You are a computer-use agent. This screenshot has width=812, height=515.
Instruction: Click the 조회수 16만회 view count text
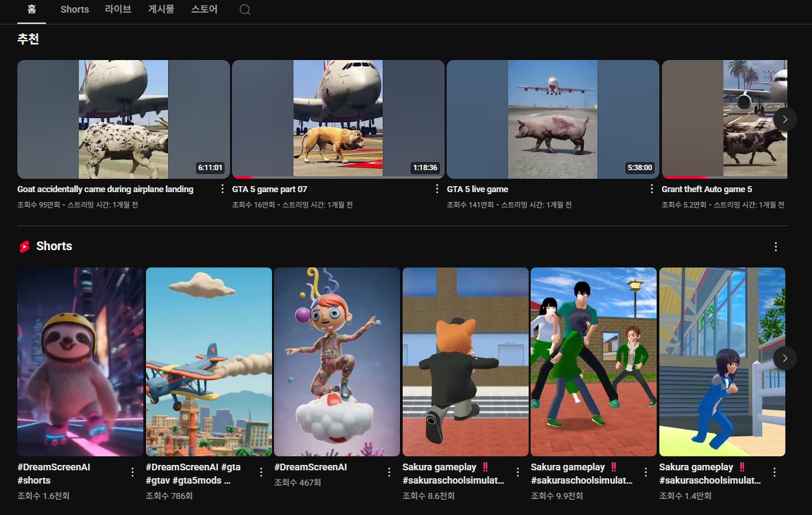point(253,205)
